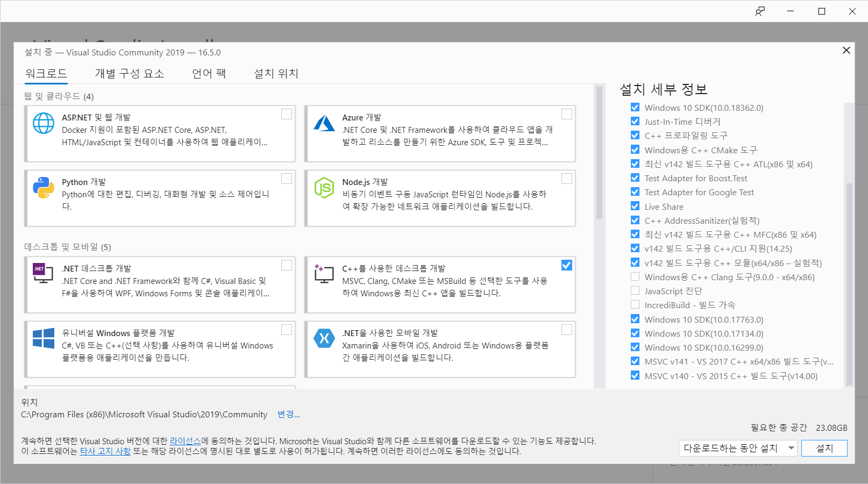Click the Python workload logo icon
The image size is (868, 484).
click(44, 188)
